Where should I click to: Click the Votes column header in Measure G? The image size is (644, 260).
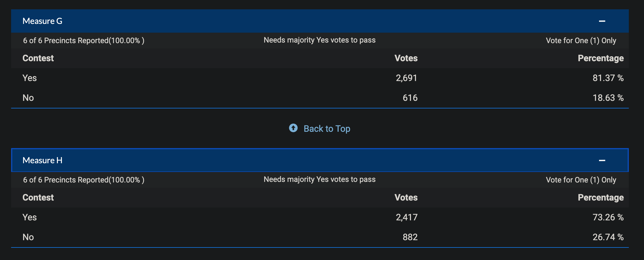coord(406,58)
